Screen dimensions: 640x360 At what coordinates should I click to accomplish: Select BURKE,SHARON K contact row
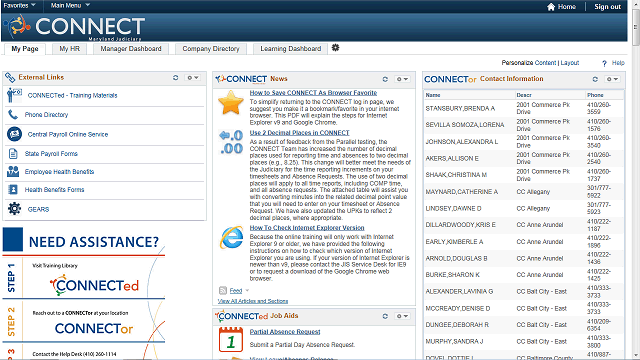pyautogui.click(x=524, y=275)
